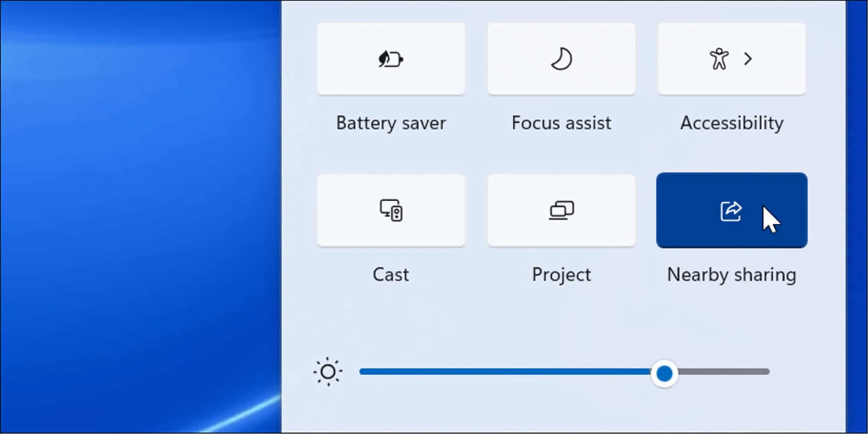The image size is (868, 434).
Task: Click the Project overlapping screens icon
Action: 561,210
